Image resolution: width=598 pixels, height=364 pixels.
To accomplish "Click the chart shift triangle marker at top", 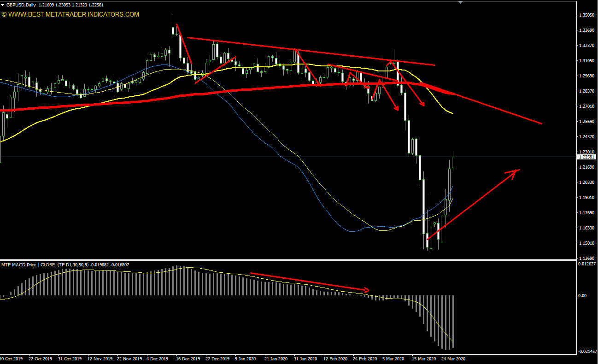I will coord(459,2).
